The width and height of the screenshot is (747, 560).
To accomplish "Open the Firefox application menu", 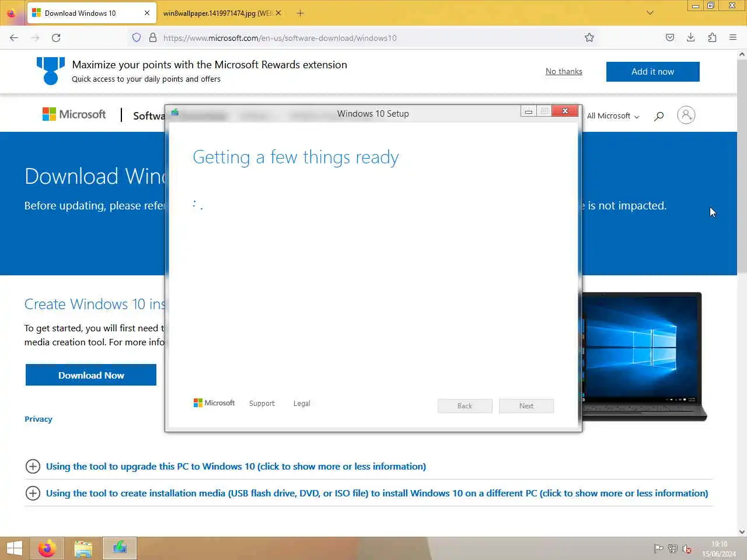I will [x=733, y=38].
